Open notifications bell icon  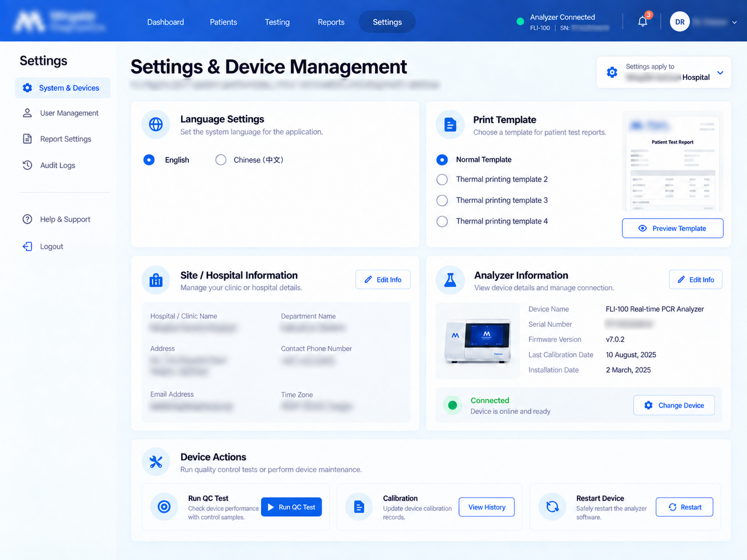643,22
